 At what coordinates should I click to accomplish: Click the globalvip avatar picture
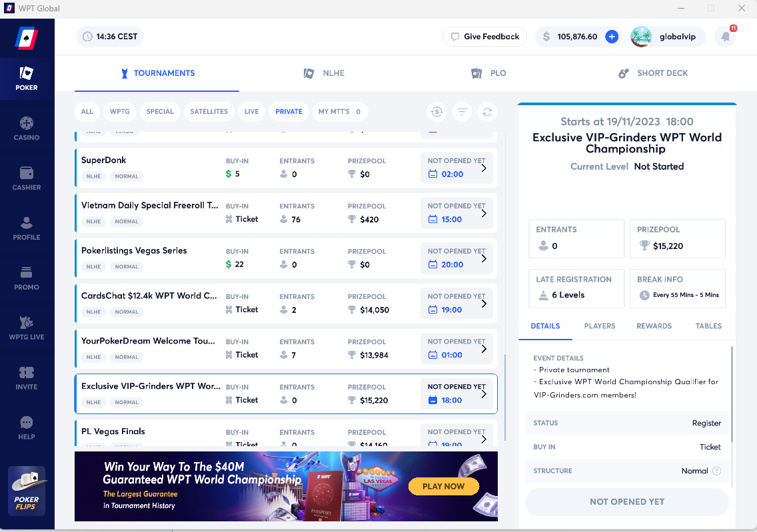tap(641, 37)
